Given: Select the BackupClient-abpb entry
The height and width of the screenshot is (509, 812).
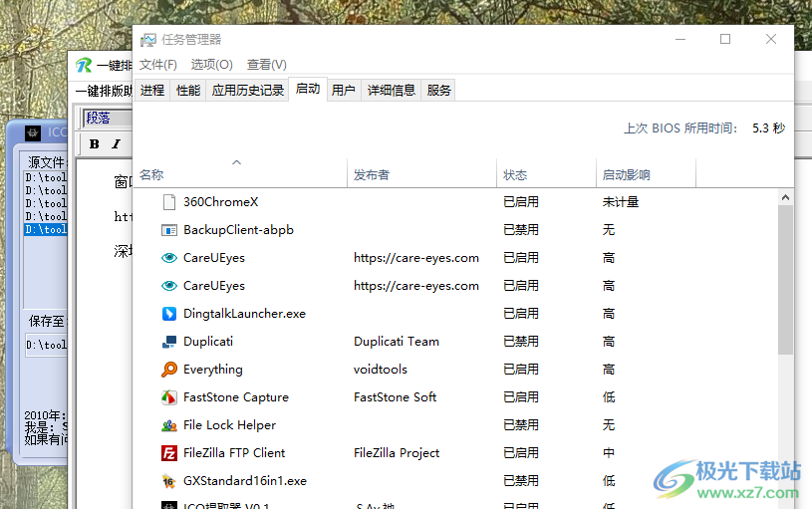Looking at the screenshot, I should tap(238, 230).
